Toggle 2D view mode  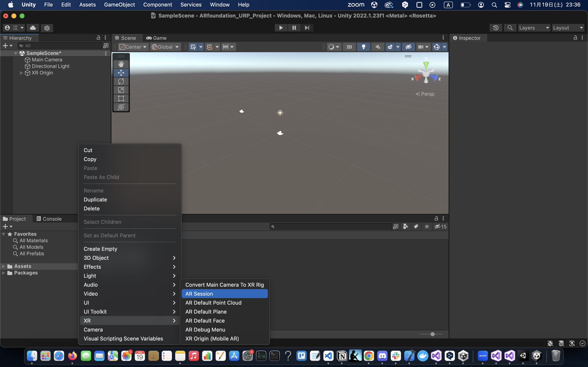point(349,47)
